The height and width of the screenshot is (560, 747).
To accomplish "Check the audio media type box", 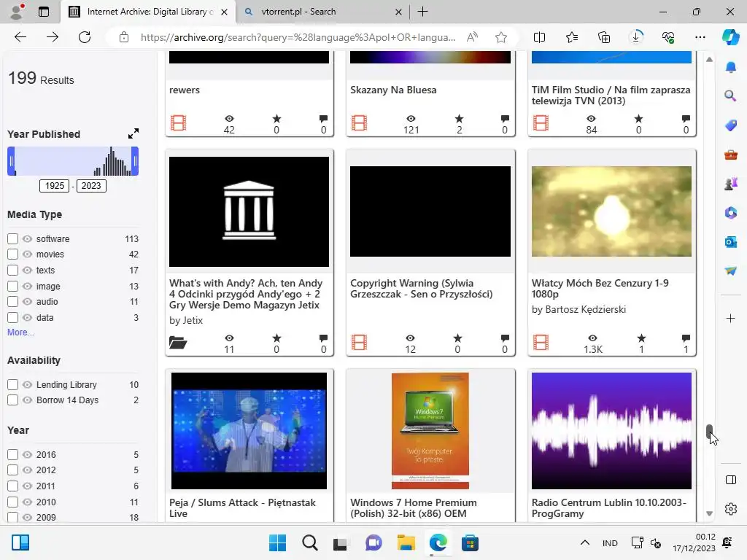I will tap(13, 301).
